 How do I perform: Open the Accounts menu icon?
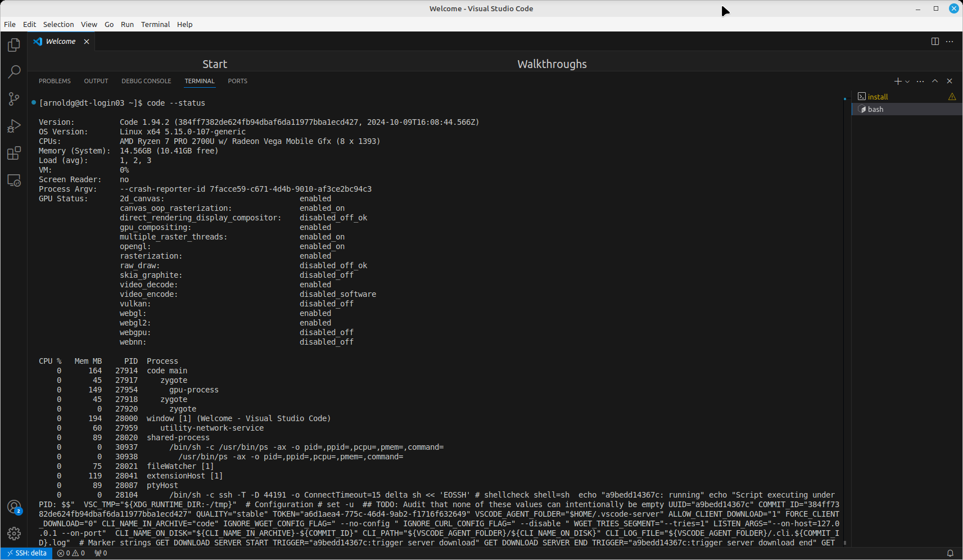pyautogui.click(x=14, y=507)
